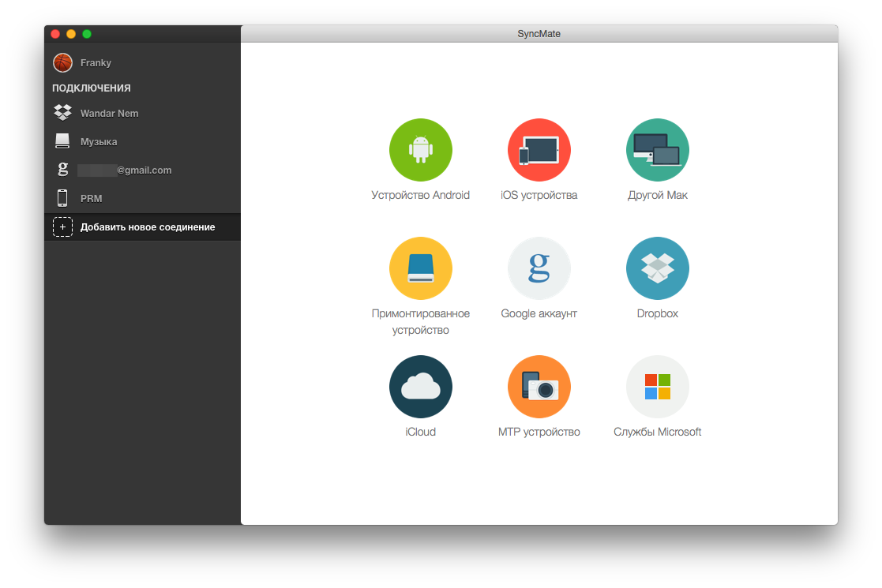The image size is (882, 588).
Task: Click the dashed plus icon in sidebar
Action: [x=62, y=227]
